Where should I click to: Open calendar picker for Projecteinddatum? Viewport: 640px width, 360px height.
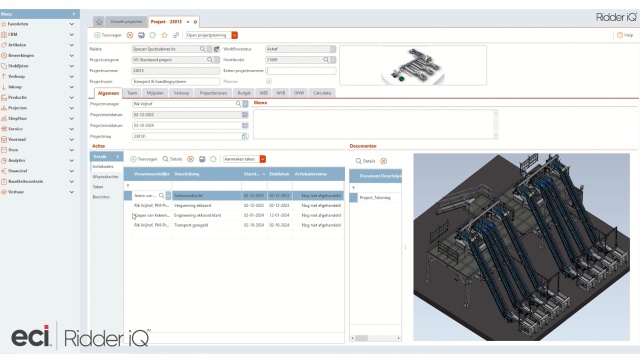tap(245, 126)
